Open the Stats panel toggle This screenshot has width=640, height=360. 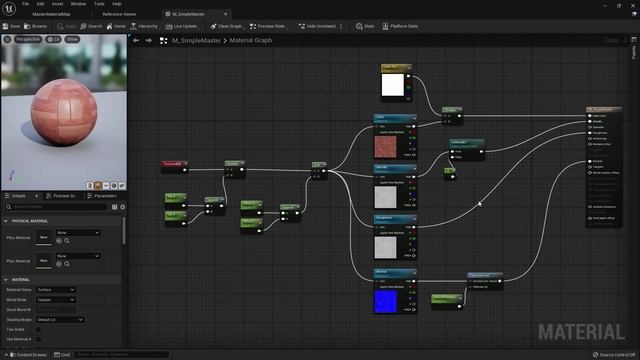tap(365, 26)
